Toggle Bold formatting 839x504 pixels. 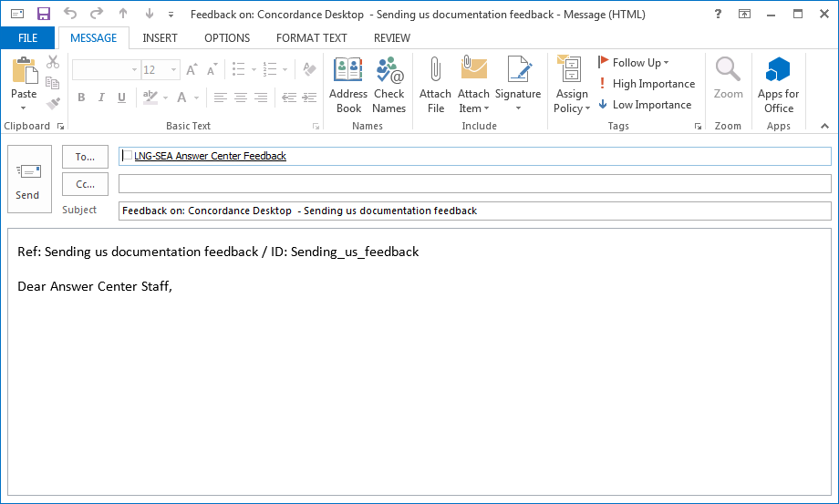coord(81,98)
